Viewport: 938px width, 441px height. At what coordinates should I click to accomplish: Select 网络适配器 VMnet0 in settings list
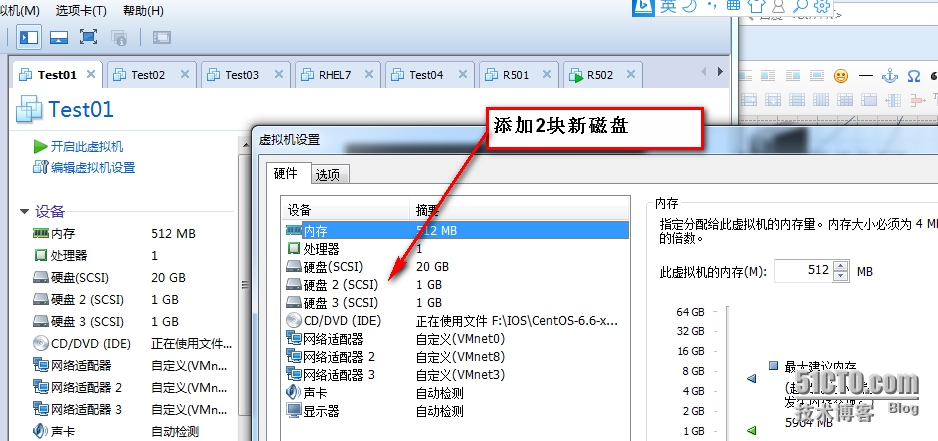(x=456, y=339)
